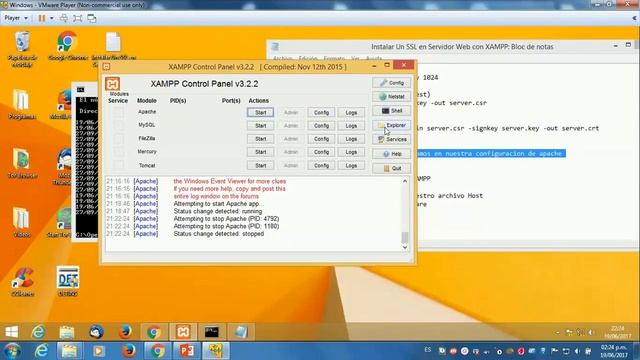Switch to Command Prompt on the guest taskbar
The image size is (640, 360).
point(212,332)
